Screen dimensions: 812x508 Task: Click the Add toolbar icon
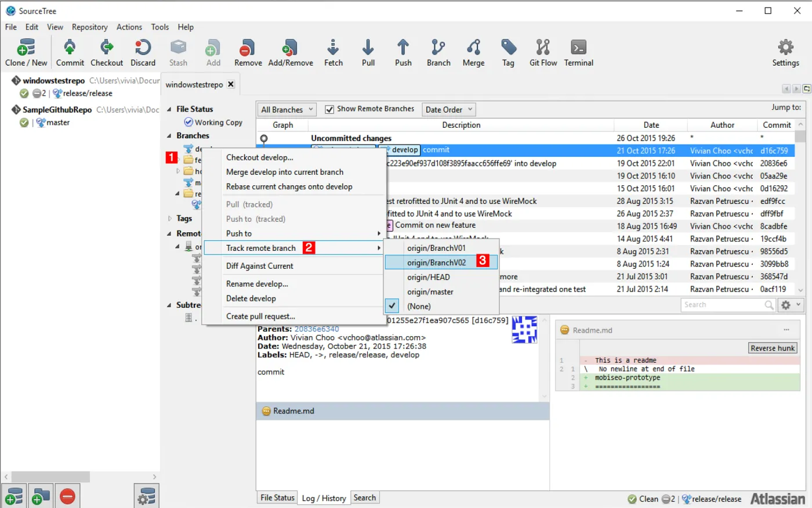[213, 53]
